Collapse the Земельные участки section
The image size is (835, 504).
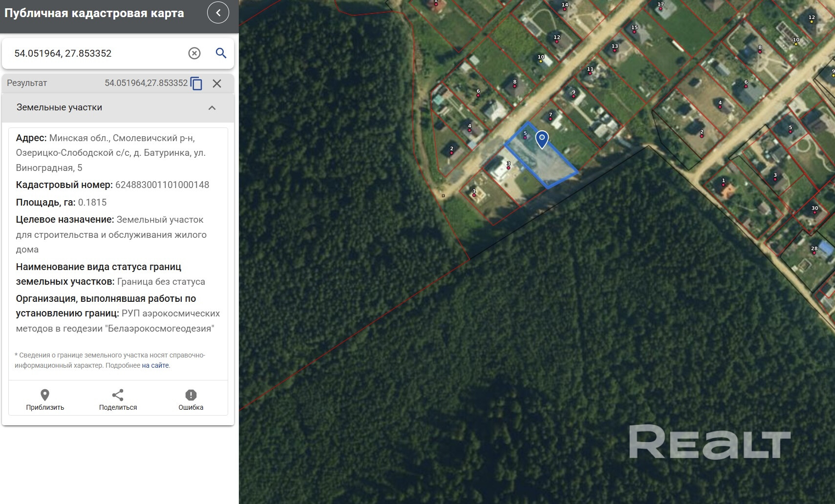click(x=212, y=108)
